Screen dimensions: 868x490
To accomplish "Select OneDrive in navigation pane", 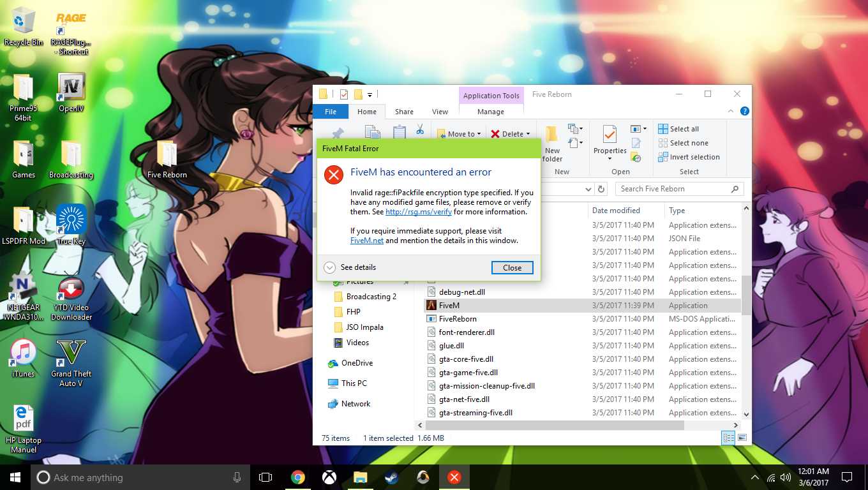I will (357, 363).
